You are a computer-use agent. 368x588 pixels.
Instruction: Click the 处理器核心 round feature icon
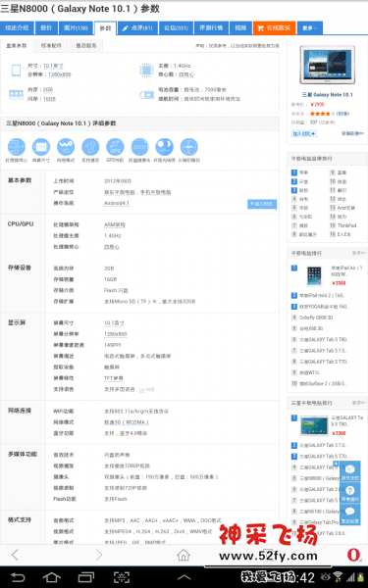click(16, 147)
